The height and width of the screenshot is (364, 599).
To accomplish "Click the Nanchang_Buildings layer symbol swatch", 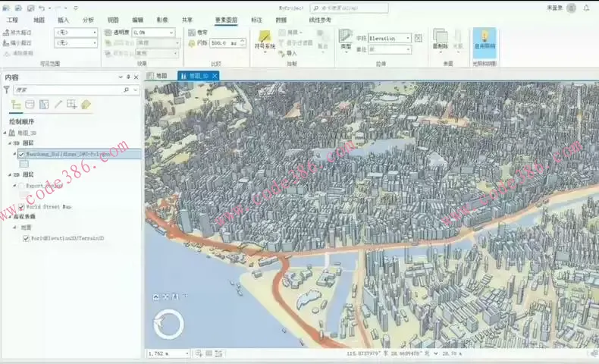I will click(24, 164).
